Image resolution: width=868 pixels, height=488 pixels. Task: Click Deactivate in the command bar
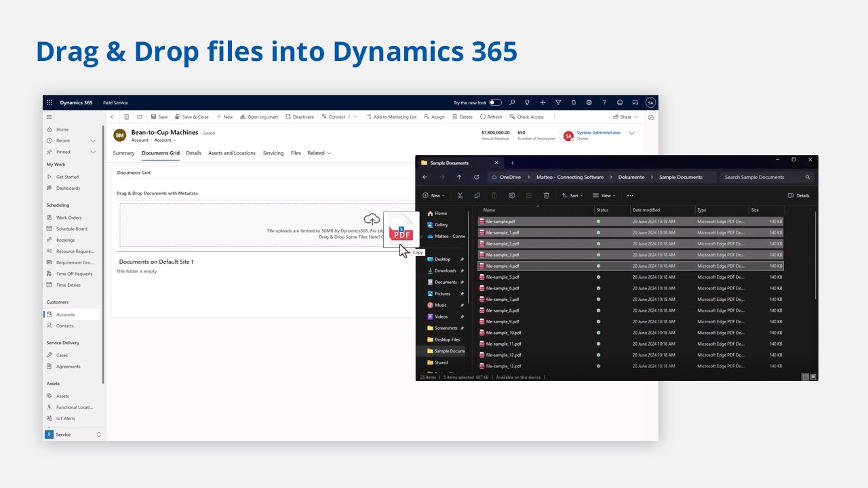click(300, 117)
